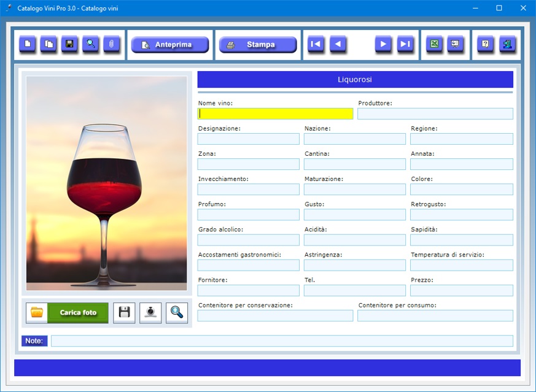Click the Carica foto button
Image resolution: width=536 pixels, height=392 pixels.
tap(67, 313)
